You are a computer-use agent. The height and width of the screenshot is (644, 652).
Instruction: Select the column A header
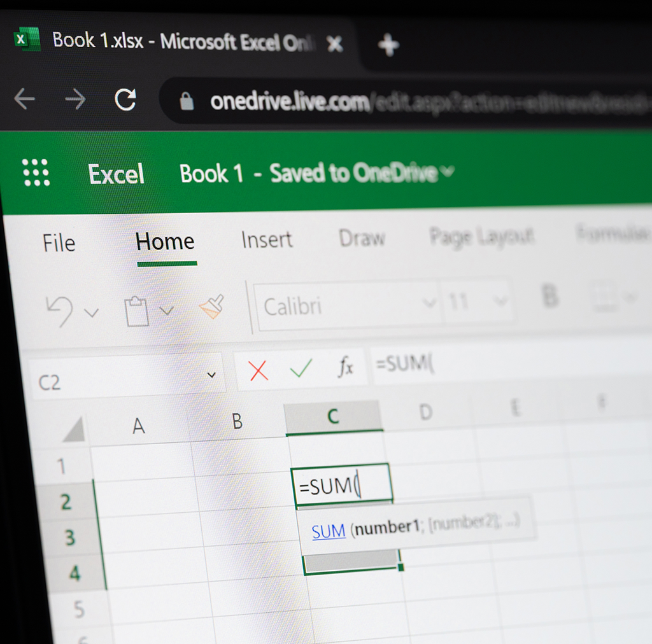click(x=139, y=426)
